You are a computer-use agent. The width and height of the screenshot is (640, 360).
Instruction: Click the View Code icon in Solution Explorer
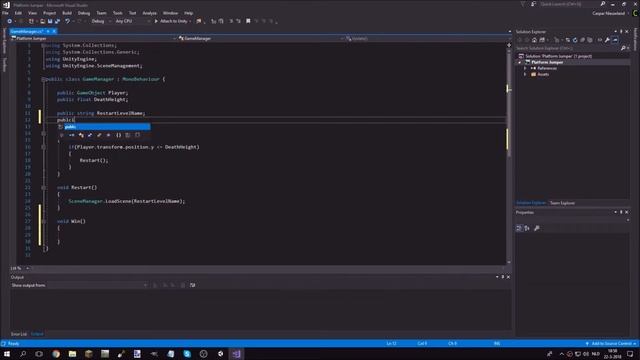pos(600,40)
